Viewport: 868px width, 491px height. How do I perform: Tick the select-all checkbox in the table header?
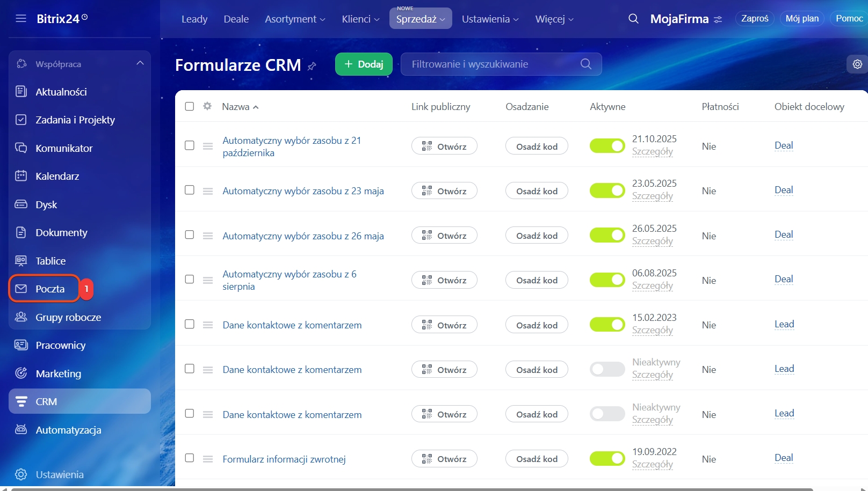[x=190, y=106]
